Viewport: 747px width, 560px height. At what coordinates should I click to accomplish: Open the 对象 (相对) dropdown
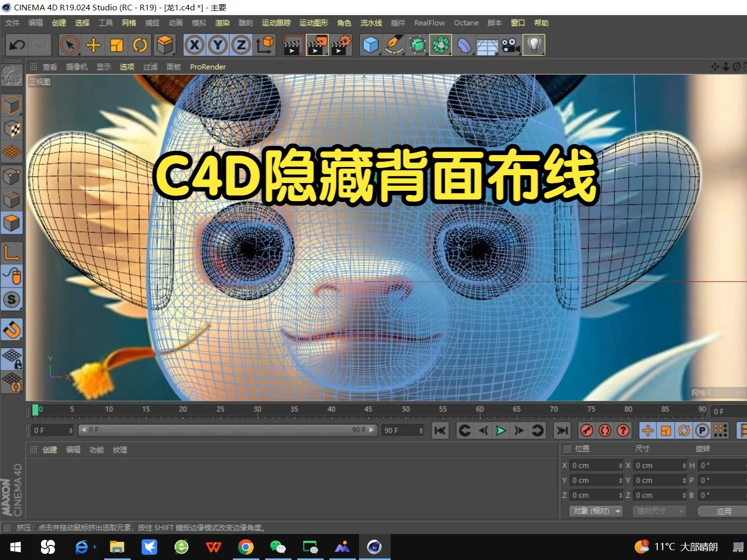tap(596, 511)
